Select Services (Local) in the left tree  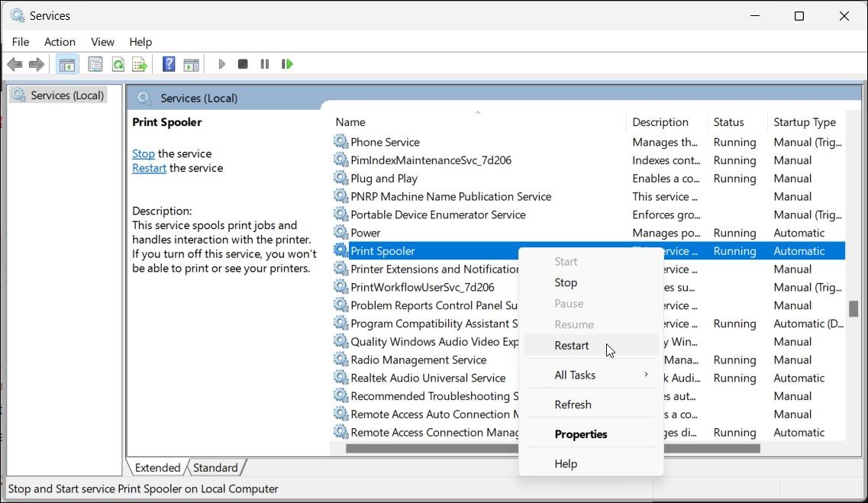65,95
